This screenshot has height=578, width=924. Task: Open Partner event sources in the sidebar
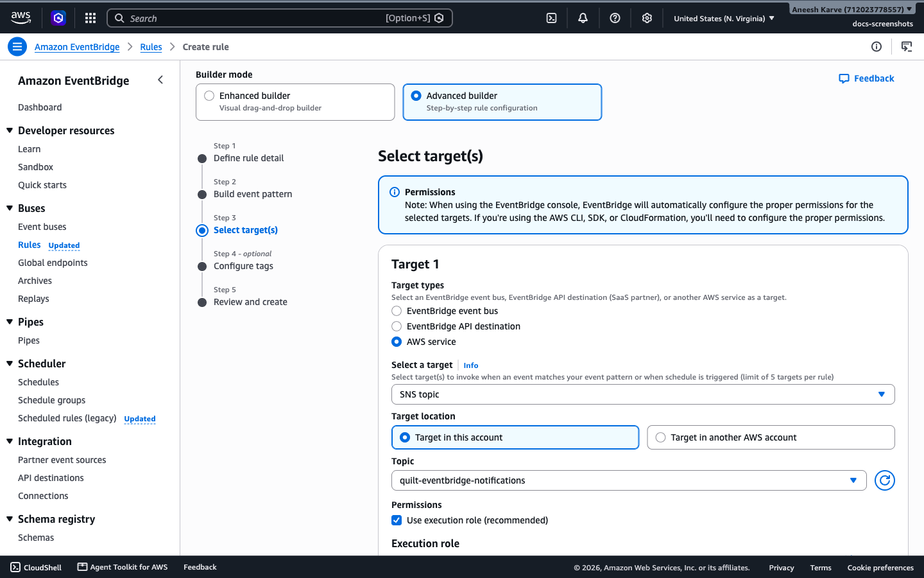(x=62, y=460)
